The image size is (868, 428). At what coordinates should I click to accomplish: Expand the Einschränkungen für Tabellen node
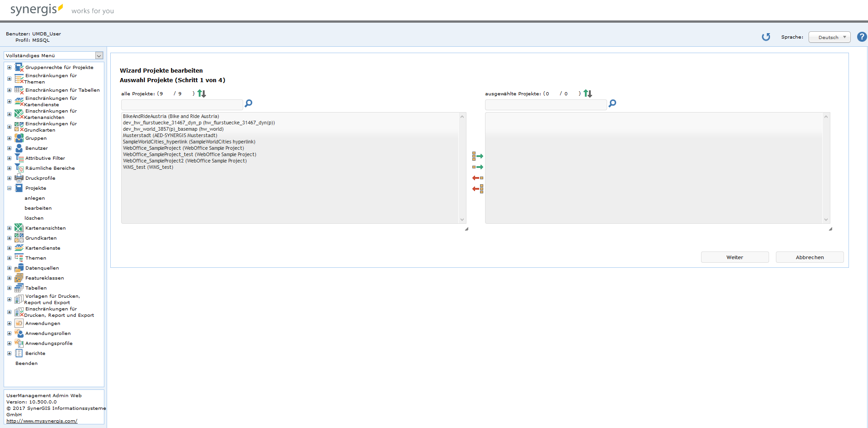[9, 90]
